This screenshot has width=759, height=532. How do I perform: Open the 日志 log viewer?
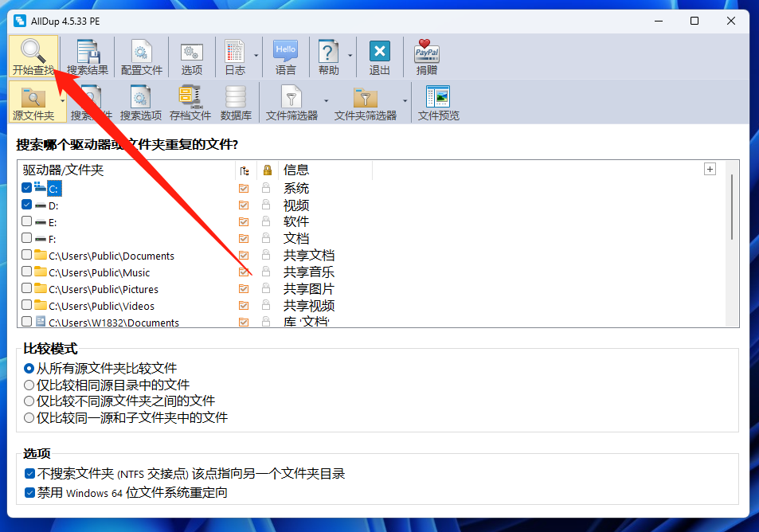coord(235,57)
